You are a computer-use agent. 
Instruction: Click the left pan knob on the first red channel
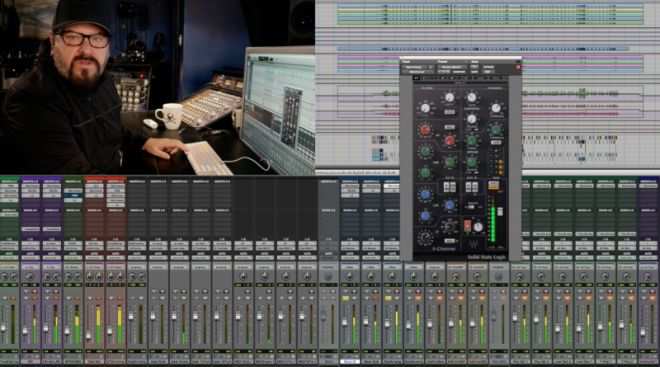(89, 277)
